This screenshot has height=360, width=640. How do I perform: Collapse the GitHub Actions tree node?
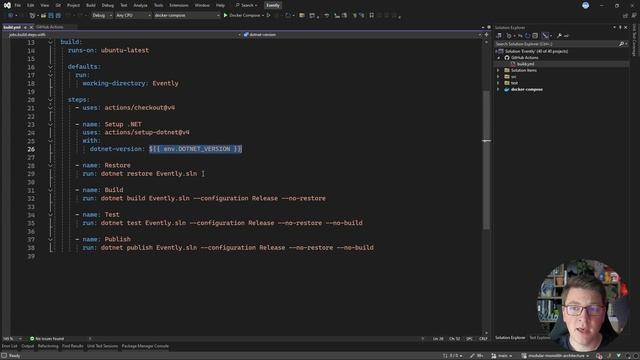499,58
